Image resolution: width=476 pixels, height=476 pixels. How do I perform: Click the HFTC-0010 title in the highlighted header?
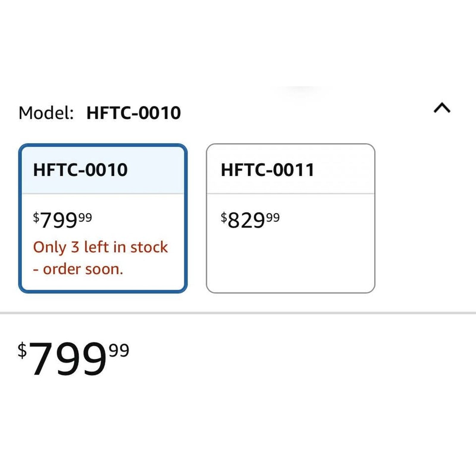[x=80, y=170]
